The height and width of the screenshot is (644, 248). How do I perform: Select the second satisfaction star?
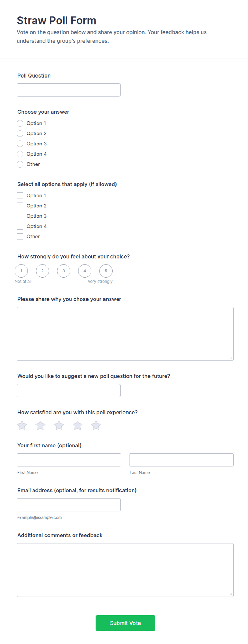point(41,425)
